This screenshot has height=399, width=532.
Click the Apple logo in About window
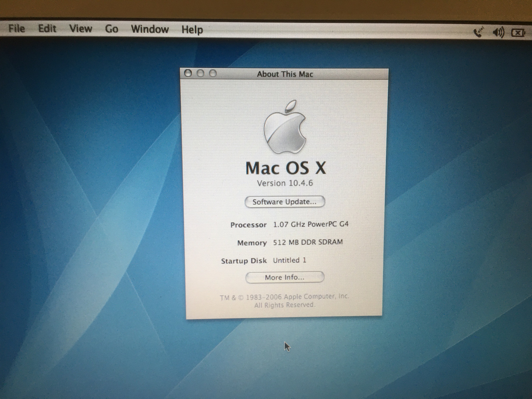click(285, 127)
